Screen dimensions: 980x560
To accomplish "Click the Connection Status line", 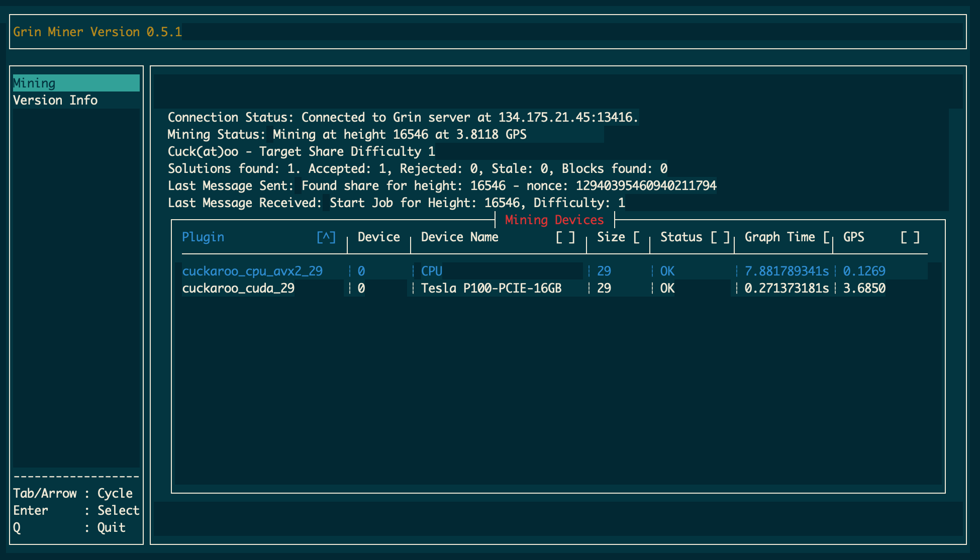I will 403,117.
